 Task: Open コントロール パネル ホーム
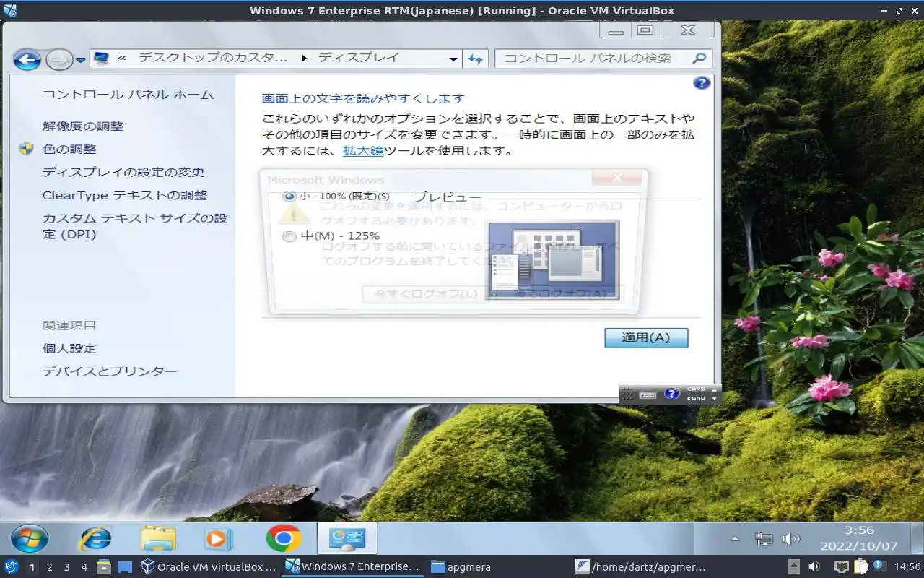(128, 95)
